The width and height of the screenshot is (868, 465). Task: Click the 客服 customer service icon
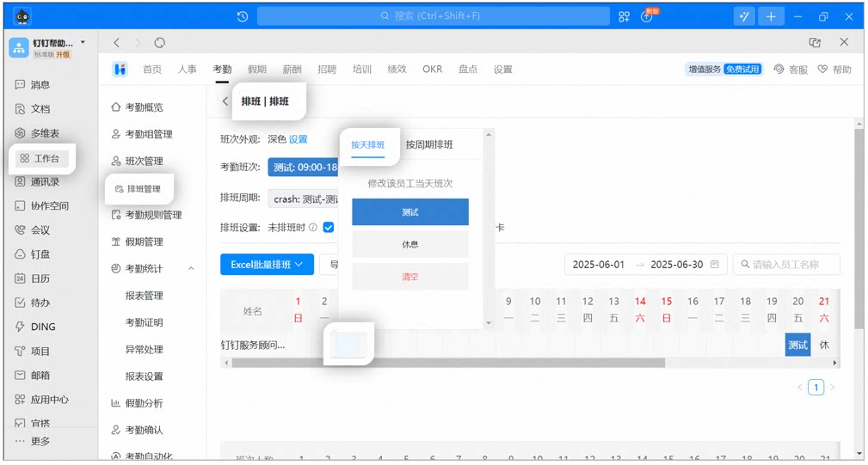[779, 69]
